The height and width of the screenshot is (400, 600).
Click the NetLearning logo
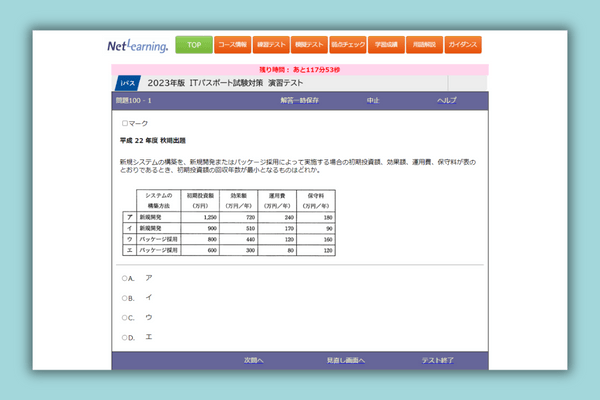138,46
